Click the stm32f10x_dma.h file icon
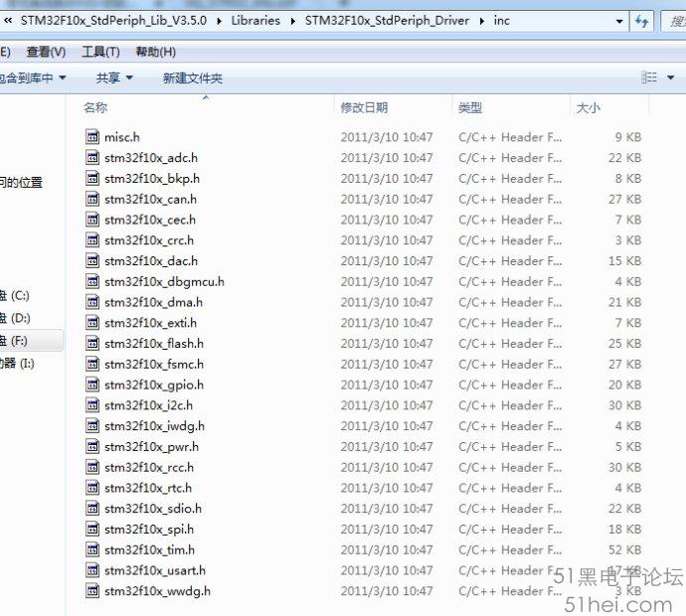 coord(92,302)
